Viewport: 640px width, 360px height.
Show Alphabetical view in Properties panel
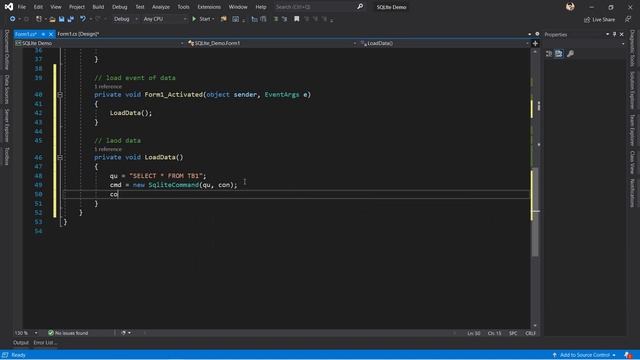559,53
